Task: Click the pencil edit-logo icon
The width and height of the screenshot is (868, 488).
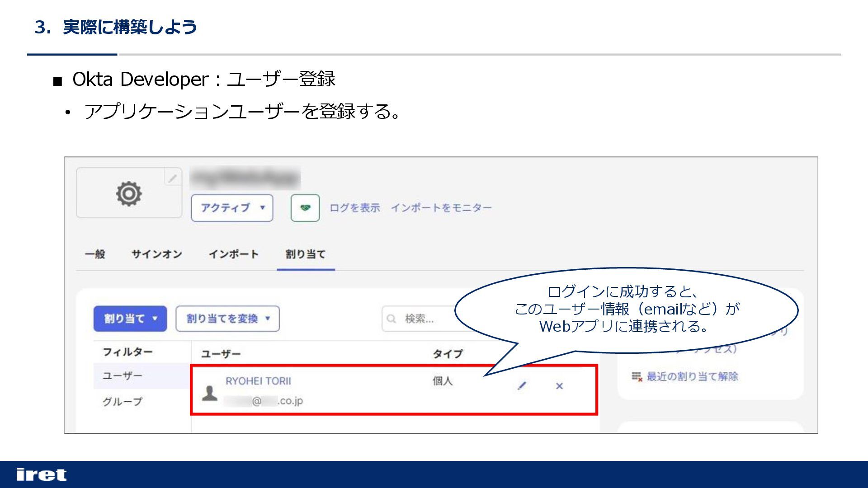Action: (172, 178)
